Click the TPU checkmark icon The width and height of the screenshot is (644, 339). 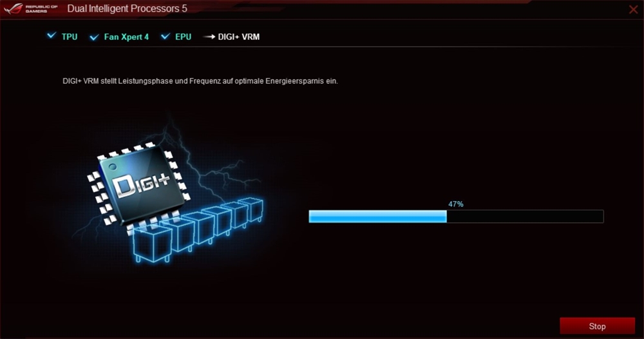pyautogui.click(x=52, y=35)
